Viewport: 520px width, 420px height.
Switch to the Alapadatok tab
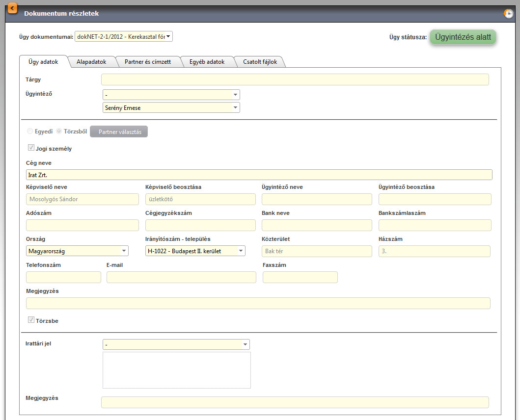(x=91, y=62)
